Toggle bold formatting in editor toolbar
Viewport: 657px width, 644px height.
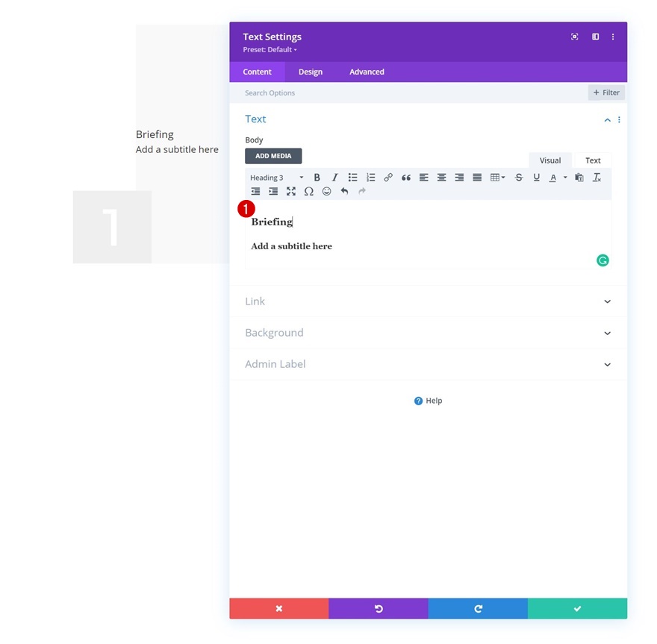tap(317, 178)
